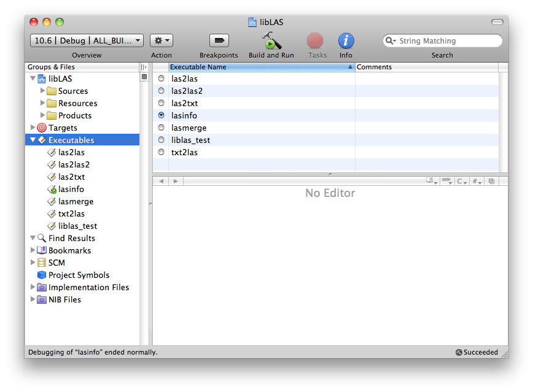533x392 pixels.
Task: Open the Action gear dropdown menu
Action: (161, 40)
